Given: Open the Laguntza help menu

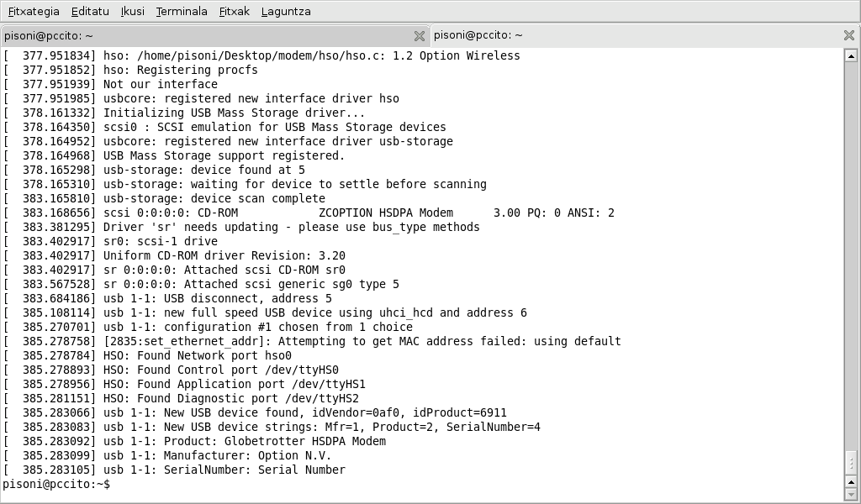Looking at the screenshot, I should point(286,12).
